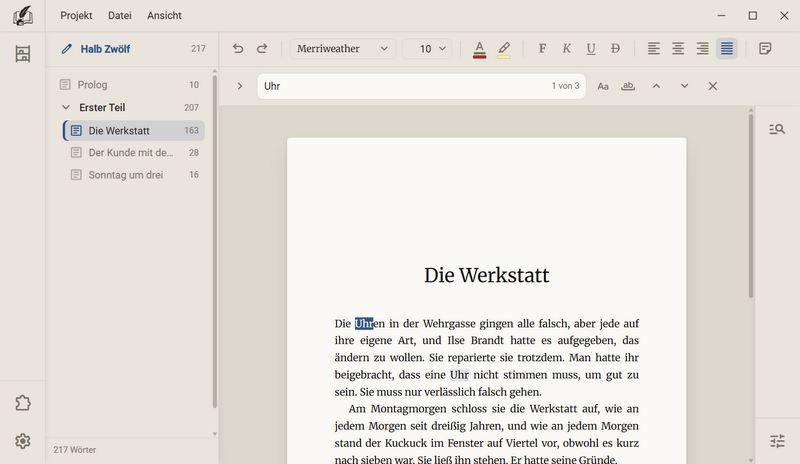Open the font size 10 dropdown
Viewport: 800px width, 464px height.
pos(427,48)
